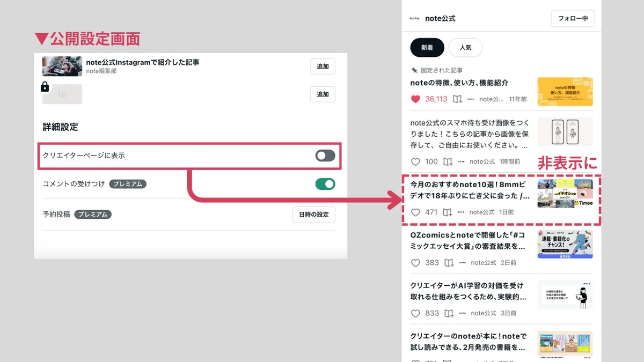Click magazine-add icon beside 471 likes
This screenshot has height=362, width=644.
(448, 212)
